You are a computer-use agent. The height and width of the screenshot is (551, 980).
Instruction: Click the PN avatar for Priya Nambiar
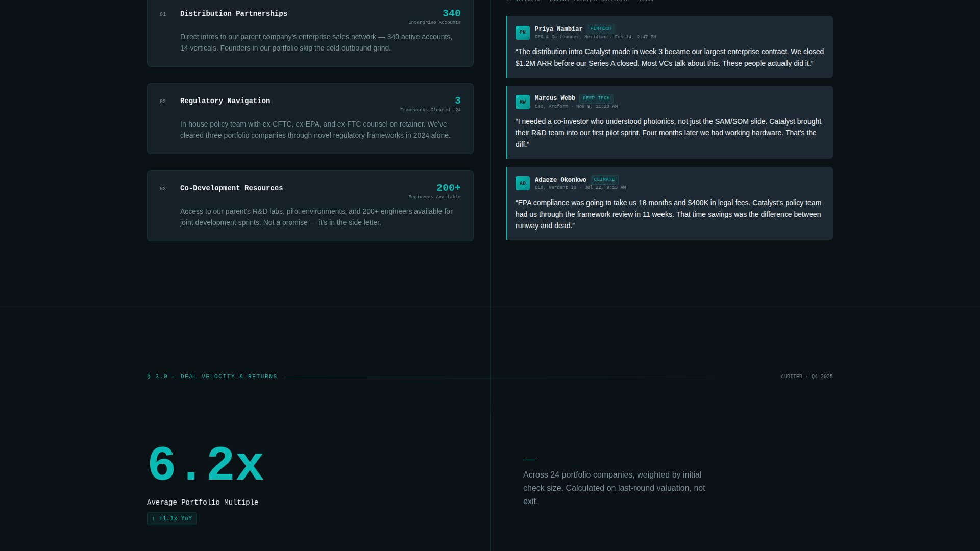coord(522,32)
